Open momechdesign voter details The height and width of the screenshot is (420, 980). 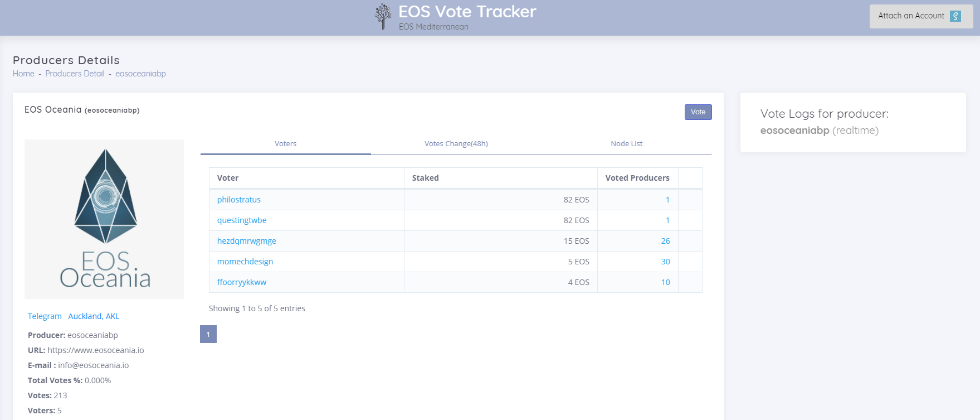point(245,262)
